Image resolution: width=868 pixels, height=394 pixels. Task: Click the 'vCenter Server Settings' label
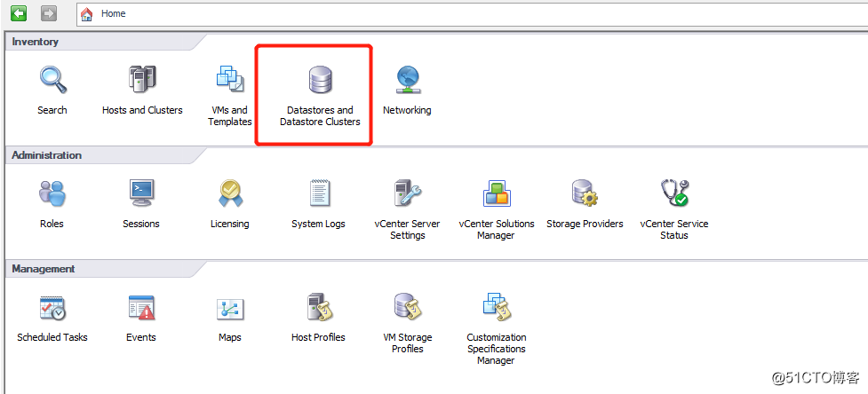(408, 230)
